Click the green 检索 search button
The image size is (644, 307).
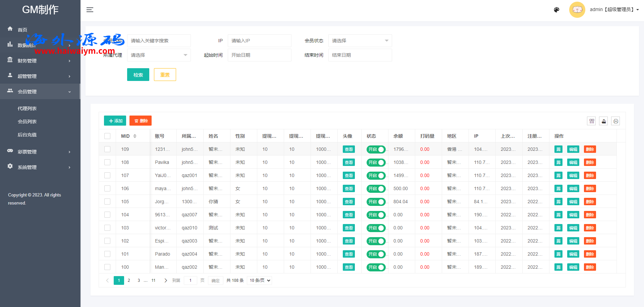[138, 75]
